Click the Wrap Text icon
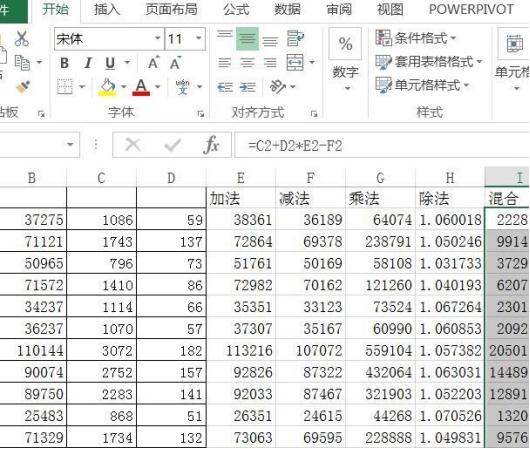Image resolution: width=530 pixels, height=449 pixels. click(x=295, y=38)
